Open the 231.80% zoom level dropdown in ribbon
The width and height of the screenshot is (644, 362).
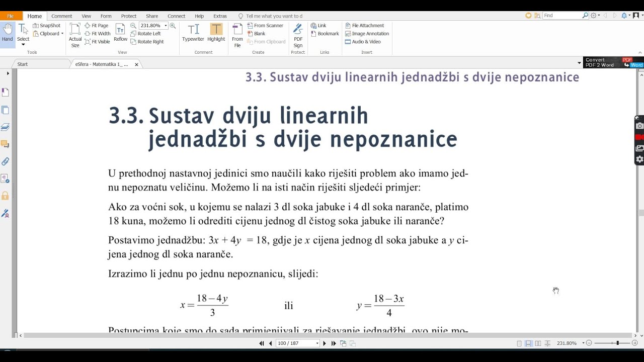(x=166, y=26)
